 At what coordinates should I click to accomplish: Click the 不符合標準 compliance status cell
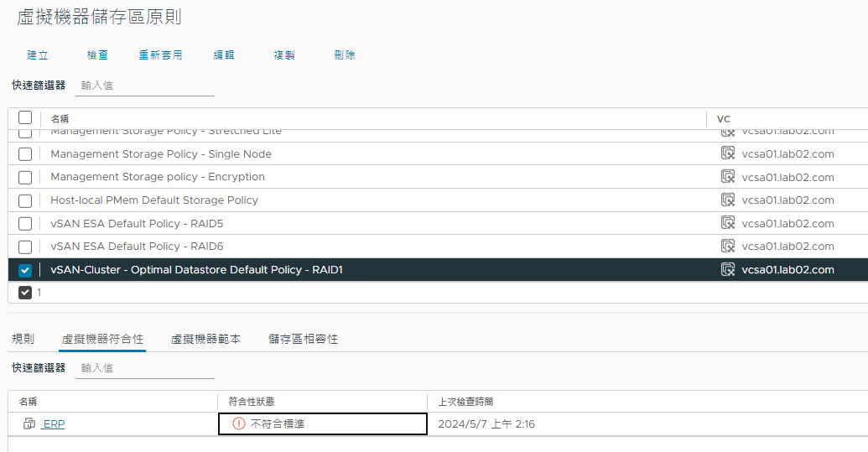323,423
